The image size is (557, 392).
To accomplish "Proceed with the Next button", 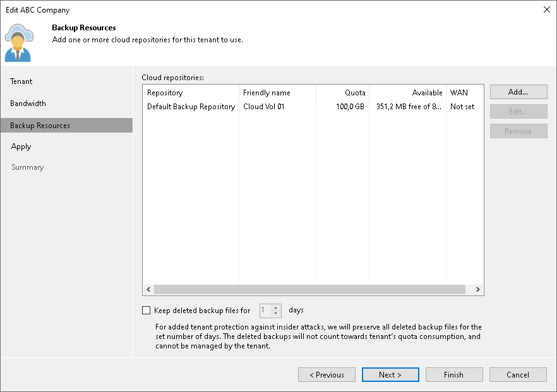I will (x=390, y=374).
